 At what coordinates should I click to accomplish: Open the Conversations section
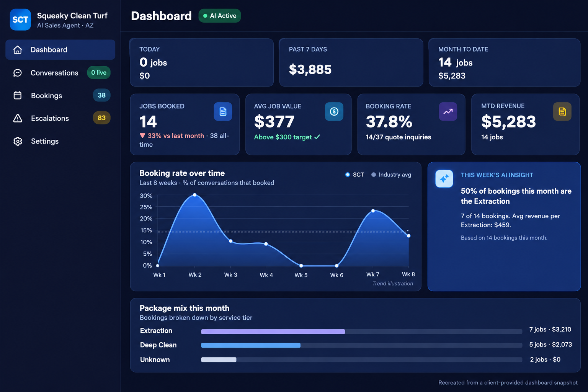click(60, 73)
